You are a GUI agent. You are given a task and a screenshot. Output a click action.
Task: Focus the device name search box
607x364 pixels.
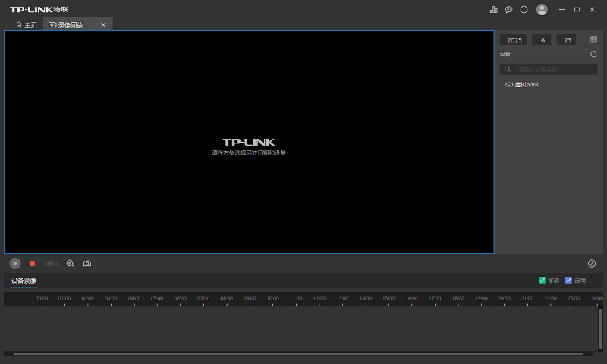pos(549,69)
